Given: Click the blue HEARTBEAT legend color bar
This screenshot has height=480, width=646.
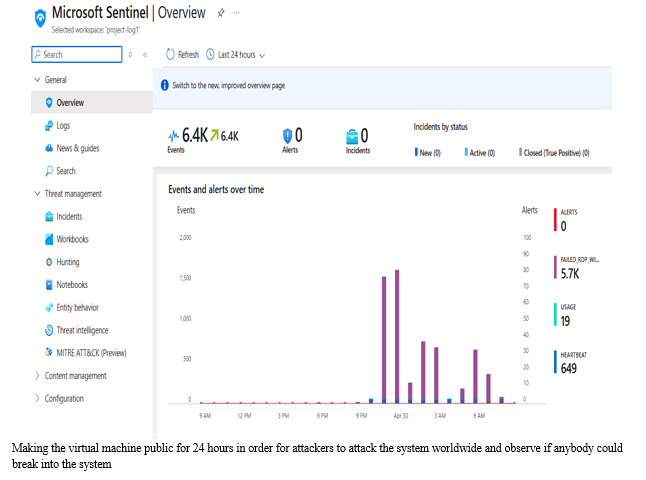Looking at the screenshot, I should [x=555, y=362].
